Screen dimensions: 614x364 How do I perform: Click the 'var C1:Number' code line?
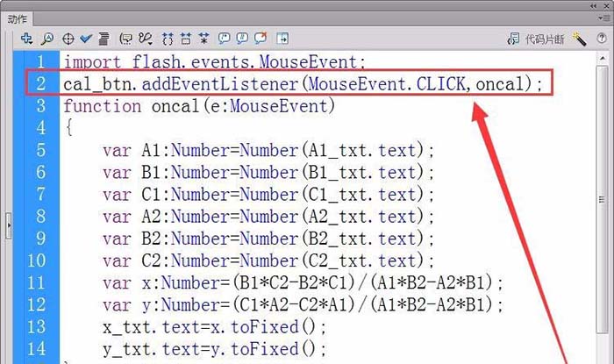[x=268, y=195]
